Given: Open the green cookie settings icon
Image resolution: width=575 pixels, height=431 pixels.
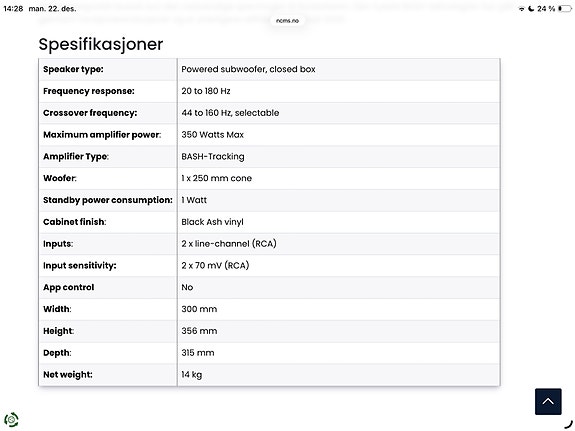Looking at the screenshot, I should click(x=11, y=419).
